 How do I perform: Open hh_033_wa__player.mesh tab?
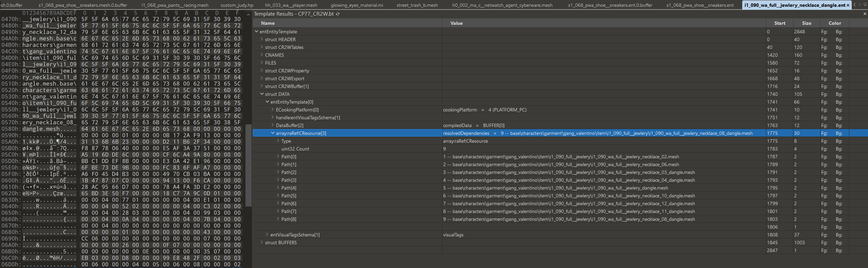pos(291,5)
